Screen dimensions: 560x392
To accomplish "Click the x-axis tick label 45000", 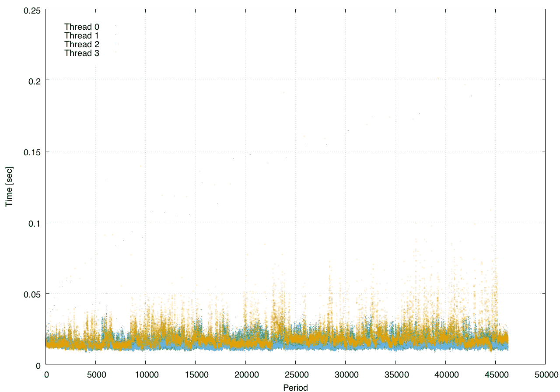I will pos(495,374).
